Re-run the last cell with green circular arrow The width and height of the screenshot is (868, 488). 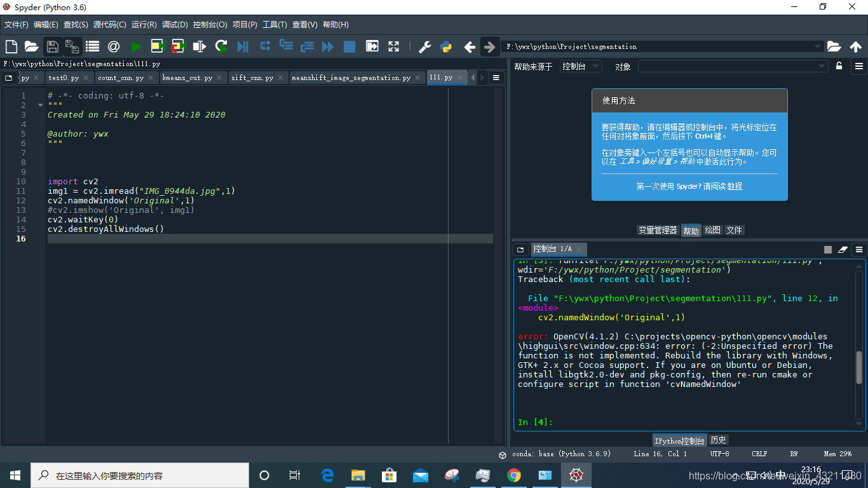221,46
